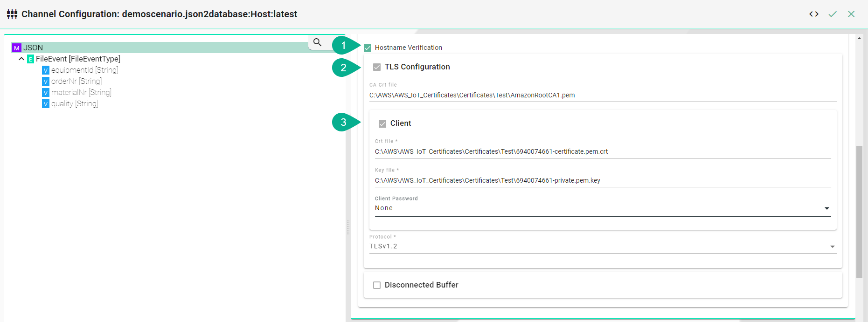Confirm configuration with the checkmark icon
The image size is (868, 322).
[x=833, y=14]
